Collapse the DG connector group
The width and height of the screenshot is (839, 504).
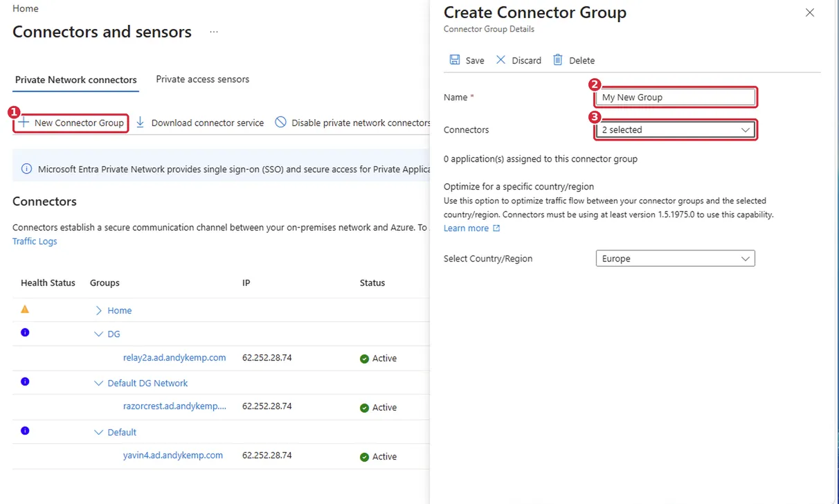99,334
